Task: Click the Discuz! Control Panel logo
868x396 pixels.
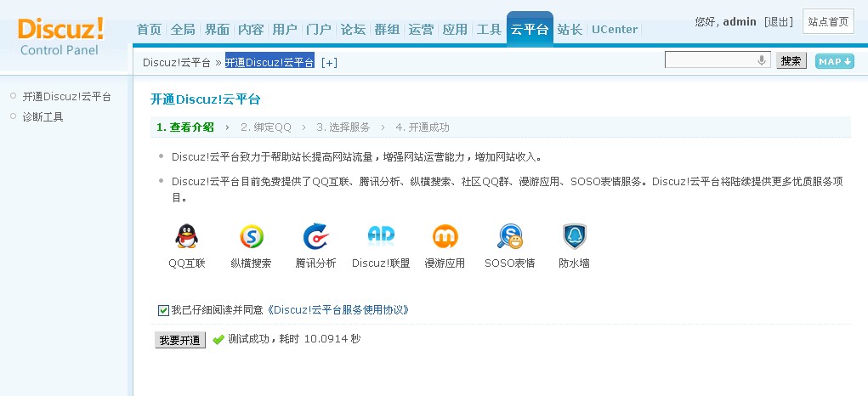Action: (x=61, y=36)
